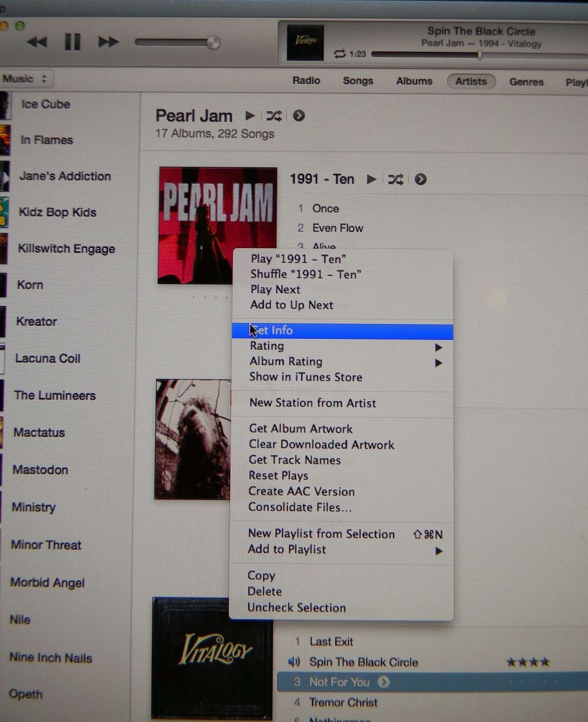Switch to the Songs tab
Image resolution: width=588 pixels, height=722 pixels.
[358, 81]
